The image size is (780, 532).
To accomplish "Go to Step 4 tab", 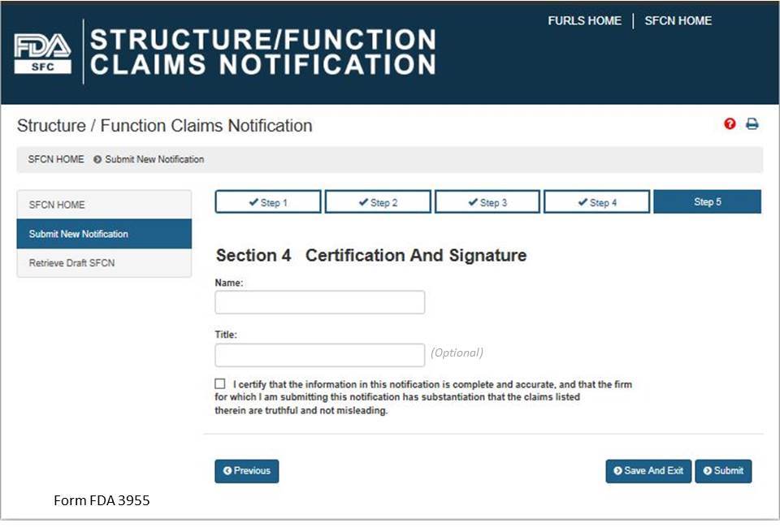I will (596, 202).
